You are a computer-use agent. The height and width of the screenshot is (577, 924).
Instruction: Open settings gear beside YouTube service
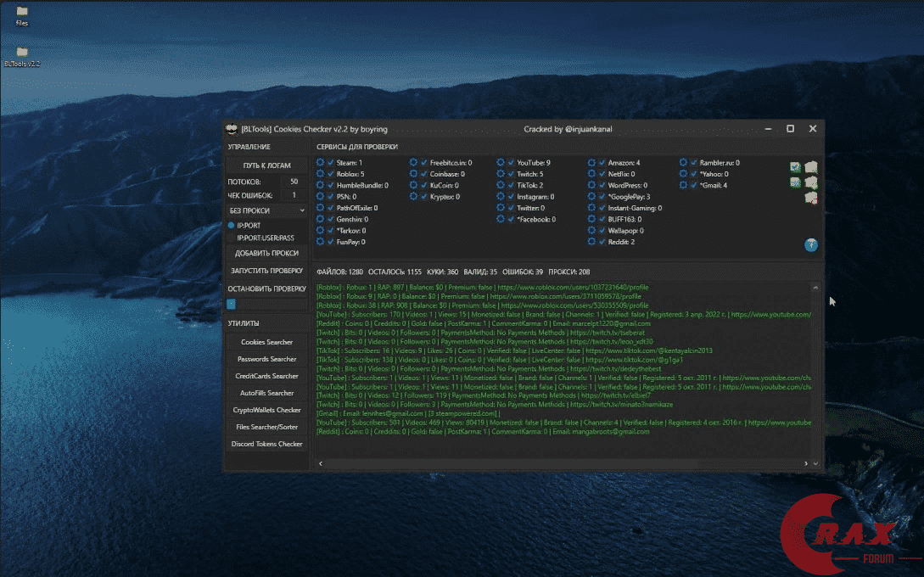pos(501,163)
